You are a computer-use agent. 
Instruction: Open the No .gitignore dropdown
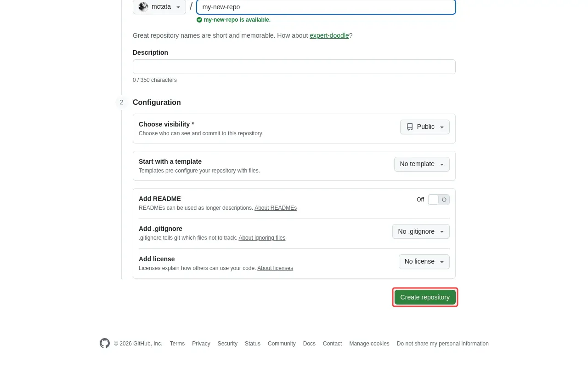click(421, 231)
